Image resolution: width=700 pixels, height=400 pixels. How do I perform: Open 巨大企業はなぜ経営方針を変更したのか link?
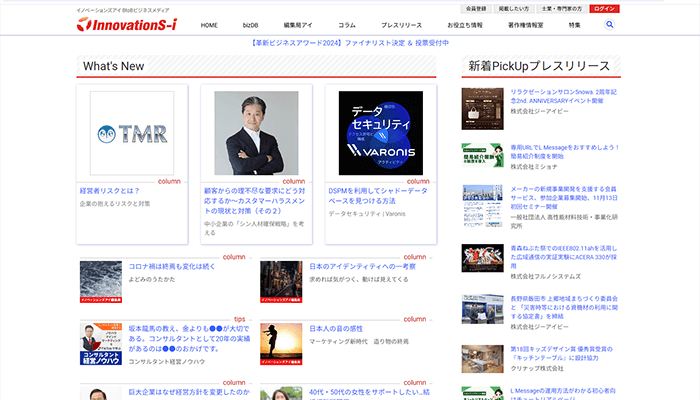point(189,392)
